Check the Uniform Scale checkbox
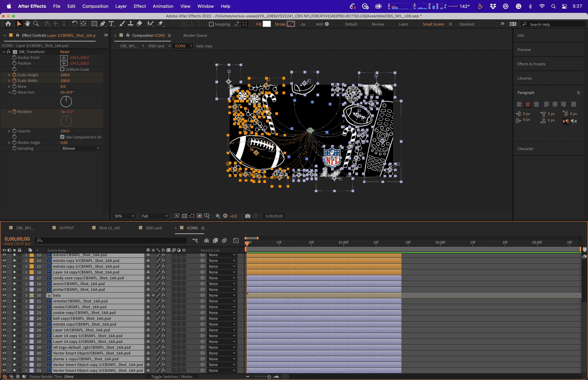This screenshot has width=588, height=380. tap(62, 69)
